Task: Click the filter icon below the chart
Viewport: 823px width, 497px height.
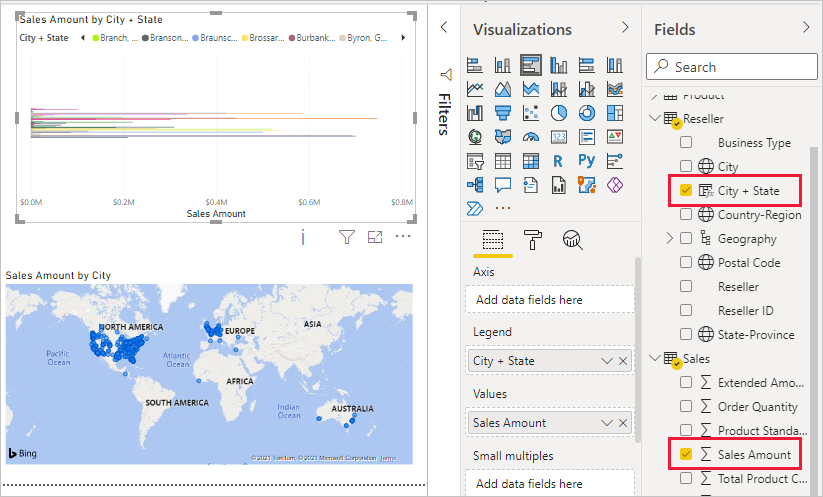Action: point(347,237)
